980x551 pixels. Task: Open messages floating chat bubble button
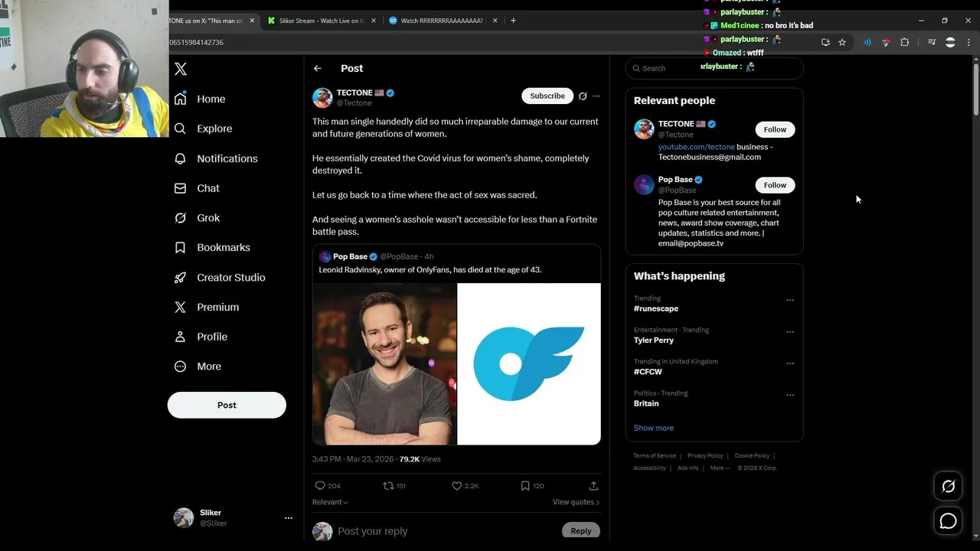[948, 521]
